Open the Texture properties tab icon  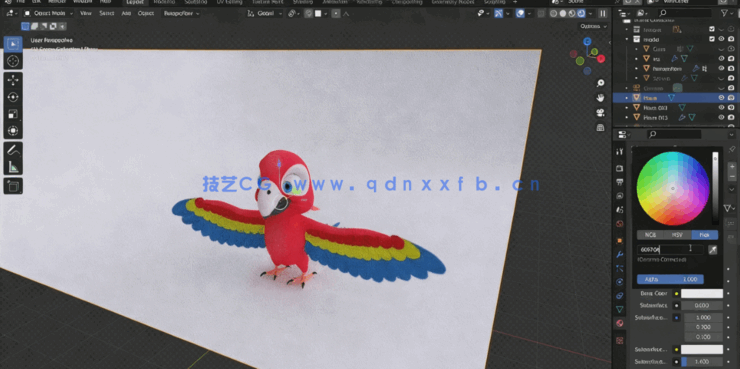point(620,340)
